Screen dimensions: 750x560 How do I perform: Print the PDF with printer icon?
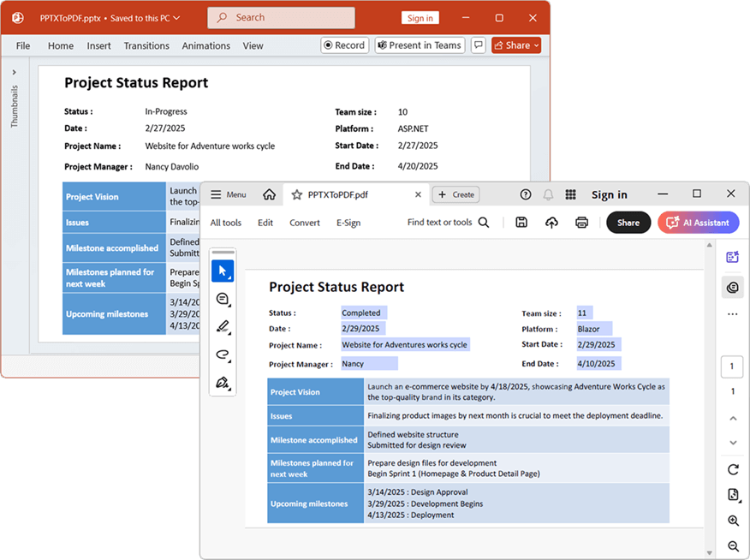coord(581,223)
